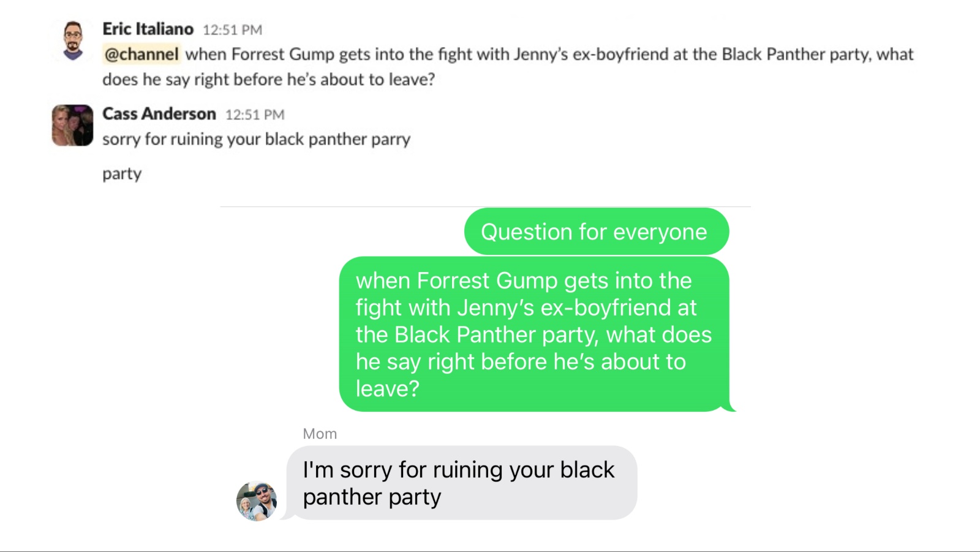Click the timestamp on Eric Italiano's message

[x=232, y=30]
